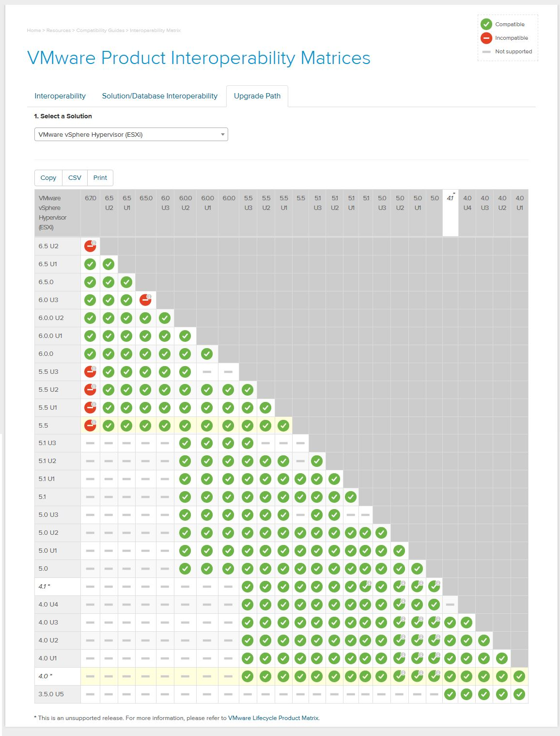560x736 pixels.
Task: Export the table with CSV button
Action: point(75,178)
